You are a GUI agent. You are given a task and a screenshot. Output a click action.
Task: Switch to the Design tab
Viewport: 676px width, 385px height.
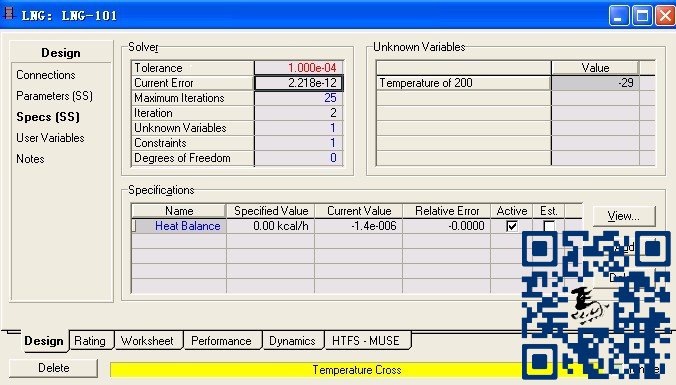click(44, 341)
